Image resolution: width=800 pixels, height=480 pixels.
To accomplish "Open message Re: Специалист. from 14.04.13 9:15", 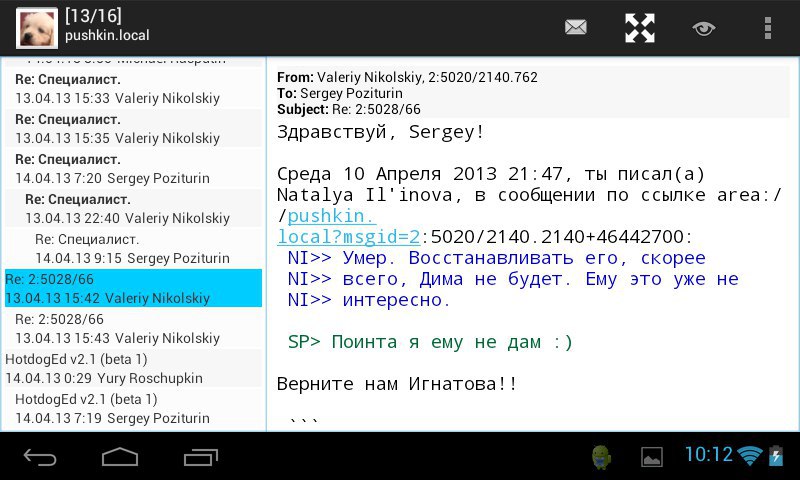I will (x=133, y=248).
